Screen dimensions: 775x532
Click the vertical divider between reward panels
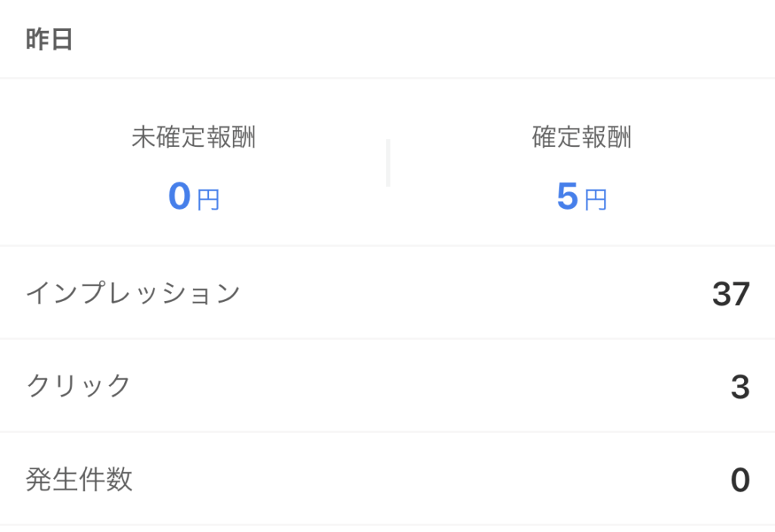tap(388, 163)
